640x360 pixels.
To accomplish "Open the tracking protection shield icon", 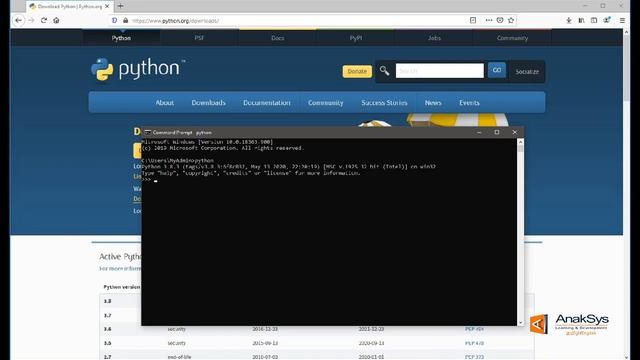I will point(115,20).
